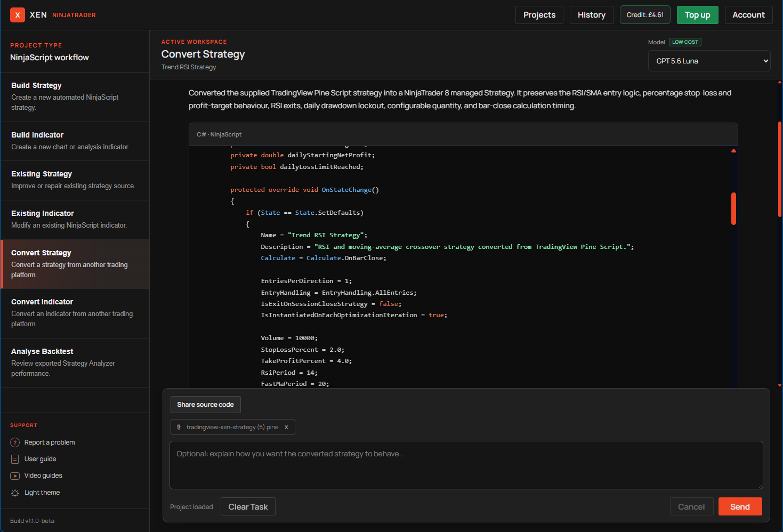Click the 'private double dailyStartingNetProfit;' line
The image size is (783, 532).
pos(303,155)
